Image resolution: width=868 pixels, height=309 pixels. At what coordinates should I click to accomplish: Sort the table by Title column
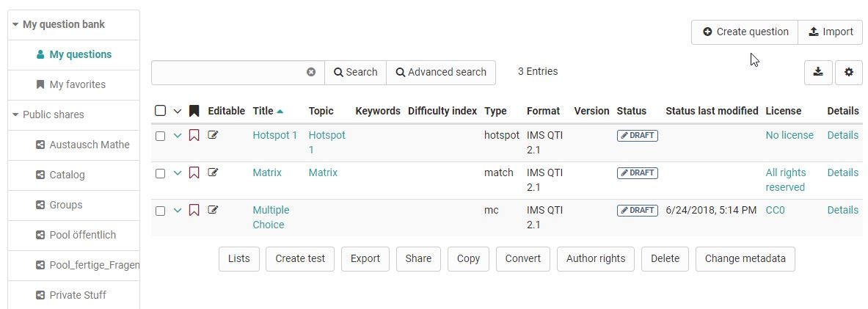click(x=263, y=111)
